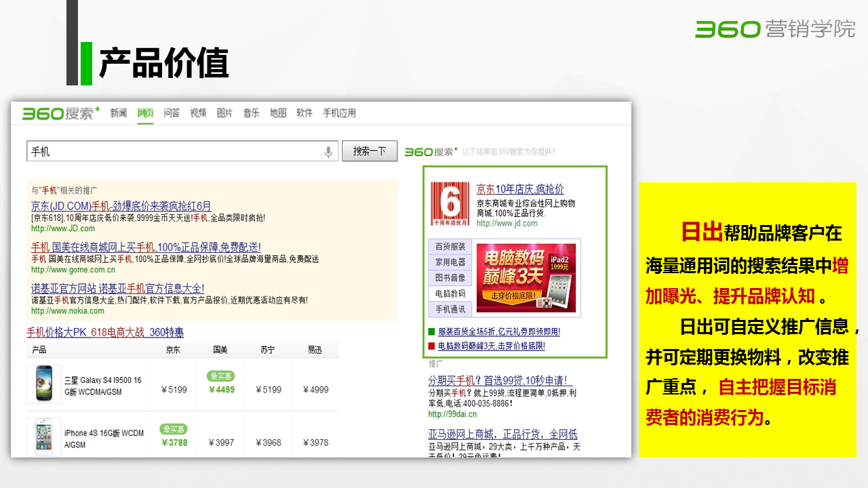Image resolution: width=868 pixels, height=488 pixels.
Task: Click the iPhone 4S 16G版 product name
Action: coord(104,439)
